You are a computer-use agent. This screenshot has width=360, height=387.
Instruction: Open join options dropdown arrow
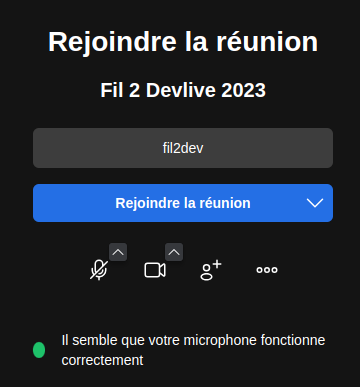click(315, 203)
